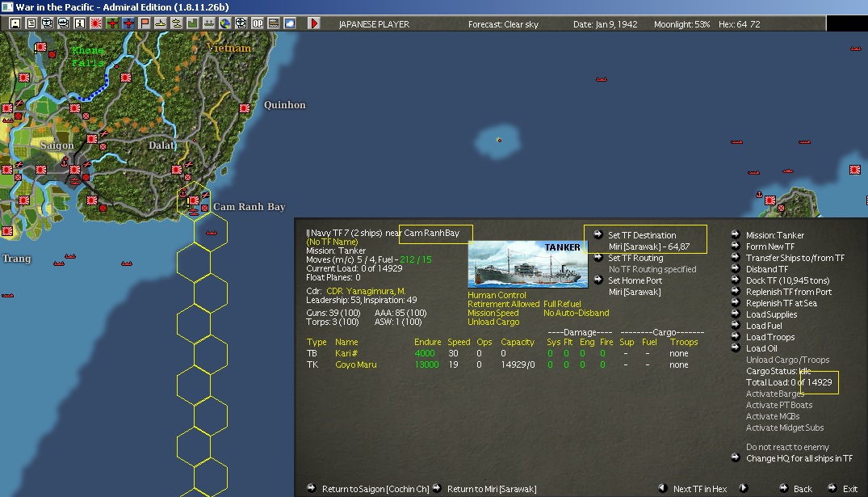Open the document list icon in toolbar
868x497 pixels.
tap(31, 23)
